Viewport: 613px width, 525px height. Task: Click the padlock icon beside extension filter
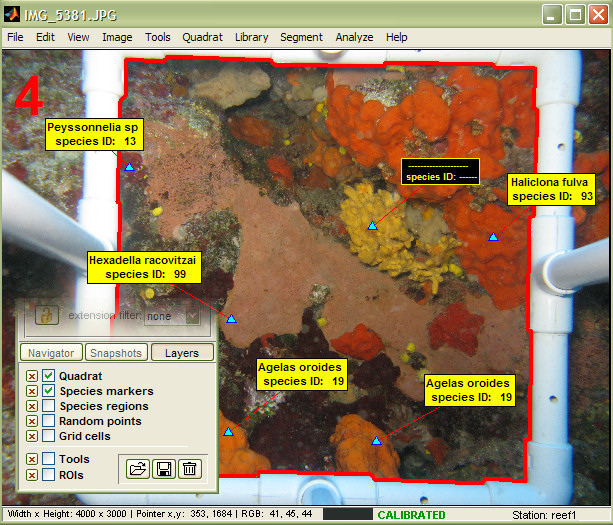tap(45, 315)
